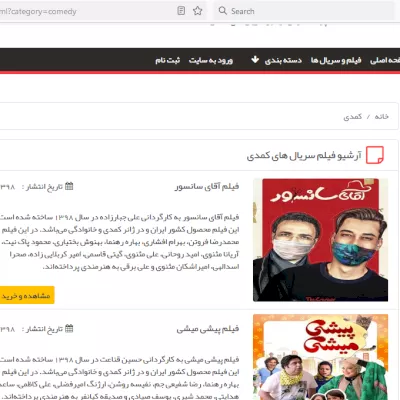Expand the دسته بندی dropdown arrow
The height and width of the screenshot is (400, 400).
pos(255,60)
